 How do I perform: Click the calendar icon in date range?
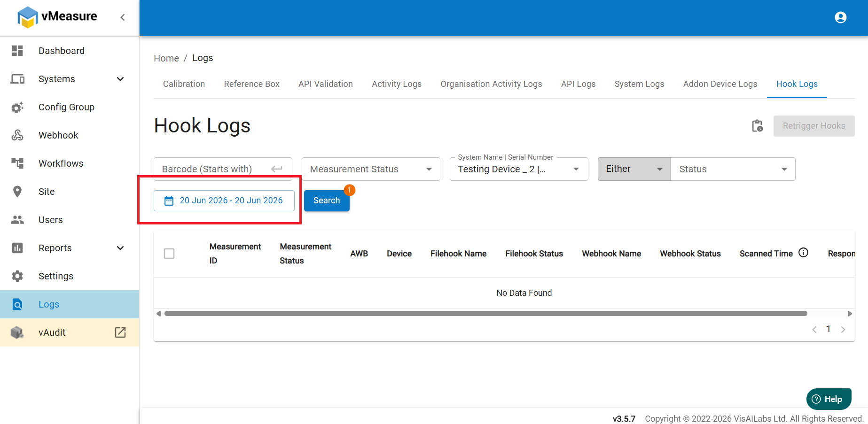coord(169,201)
